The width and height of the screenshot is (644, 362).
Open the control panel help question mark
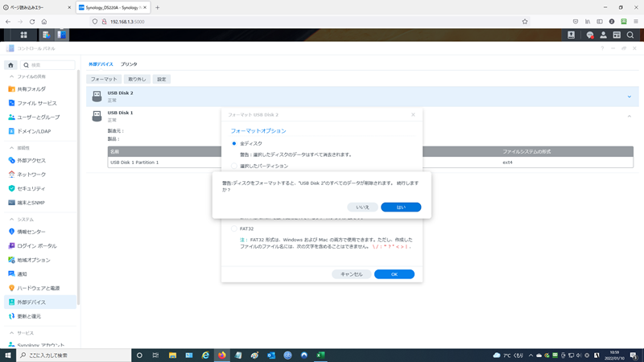[x=602, y=48]
